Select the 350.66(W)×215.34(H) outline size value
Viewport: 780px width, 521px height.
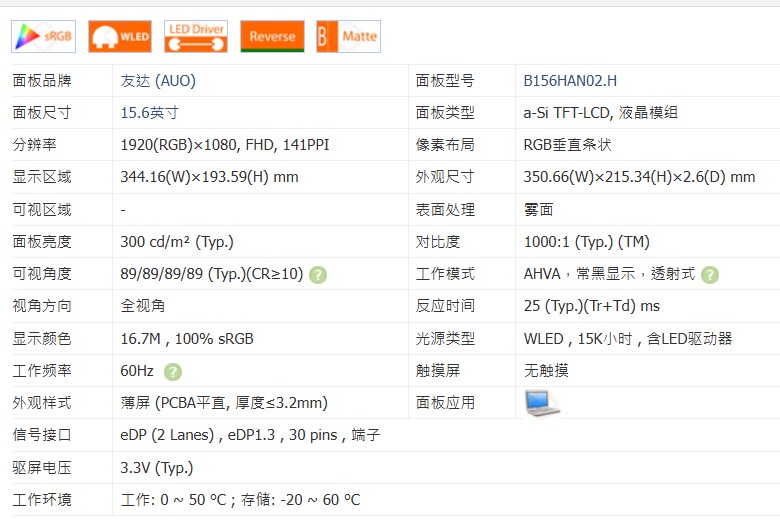tap(639, 178)
